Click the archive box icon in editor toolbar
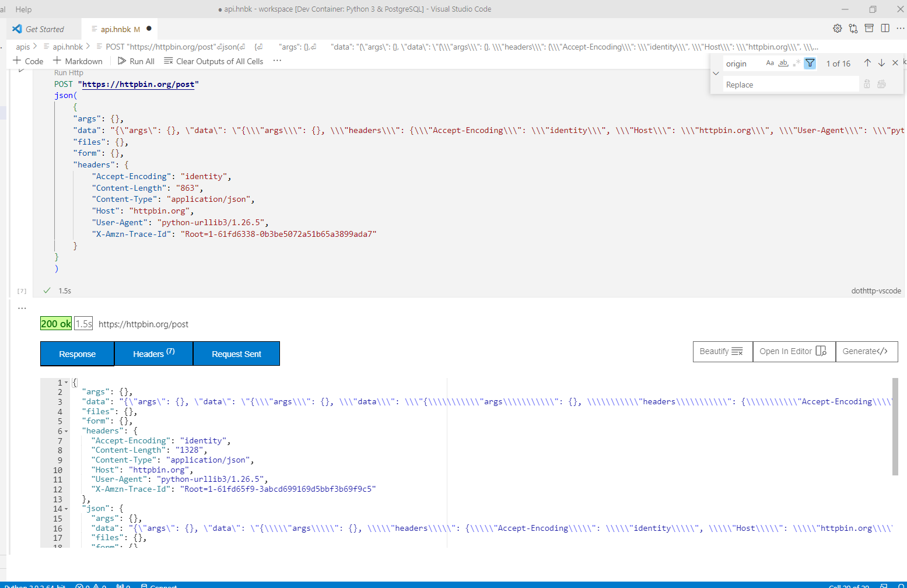Image resolution: width=907 pixels, height=588 pixels. [869, 28]
